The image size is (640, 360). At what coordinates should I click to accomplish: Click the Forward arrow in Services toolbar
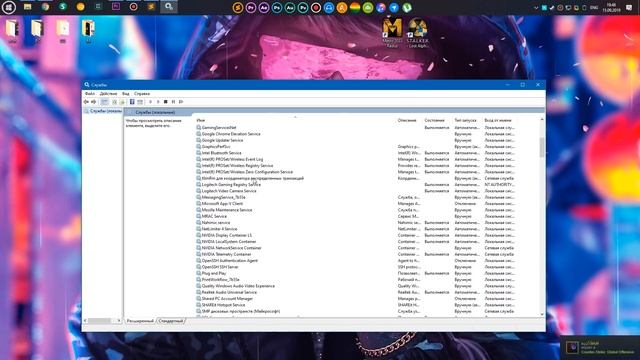click(x=93, y=102)
